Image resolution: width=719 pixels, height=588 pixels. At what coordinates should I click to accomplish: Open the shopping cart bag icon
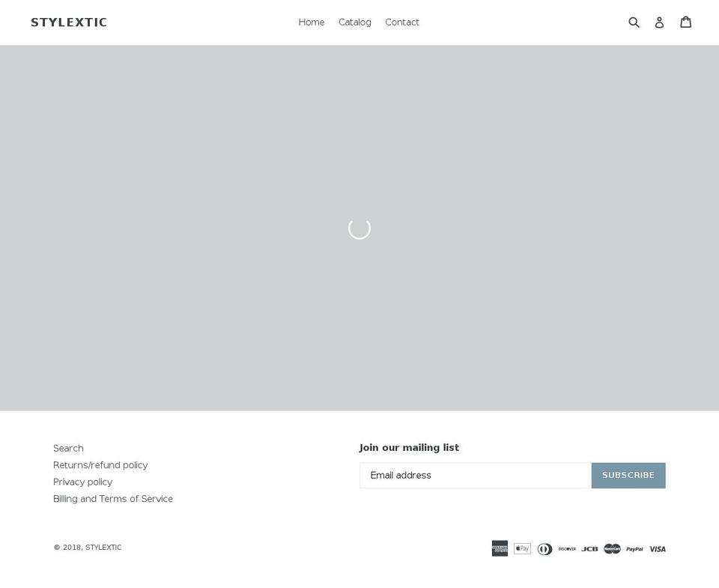(x=685, y=22)
